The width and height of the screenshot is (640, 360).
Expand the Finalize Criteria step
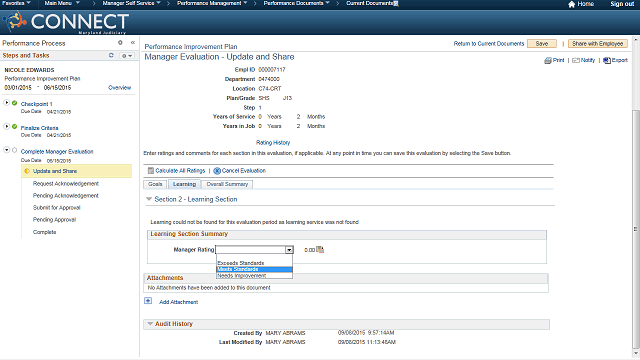tap(7, 127)
